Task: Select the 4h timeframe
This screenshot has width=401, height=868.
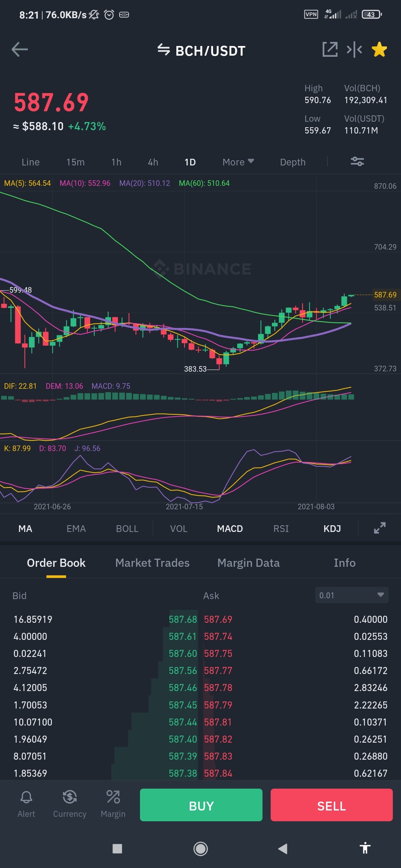Action: pos(153,162)
